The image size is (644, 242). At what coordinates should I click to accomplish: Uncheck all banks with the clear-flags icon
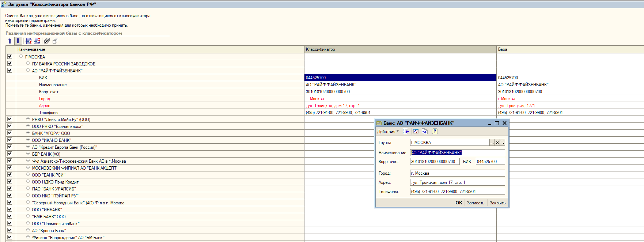tap(55, 41)
